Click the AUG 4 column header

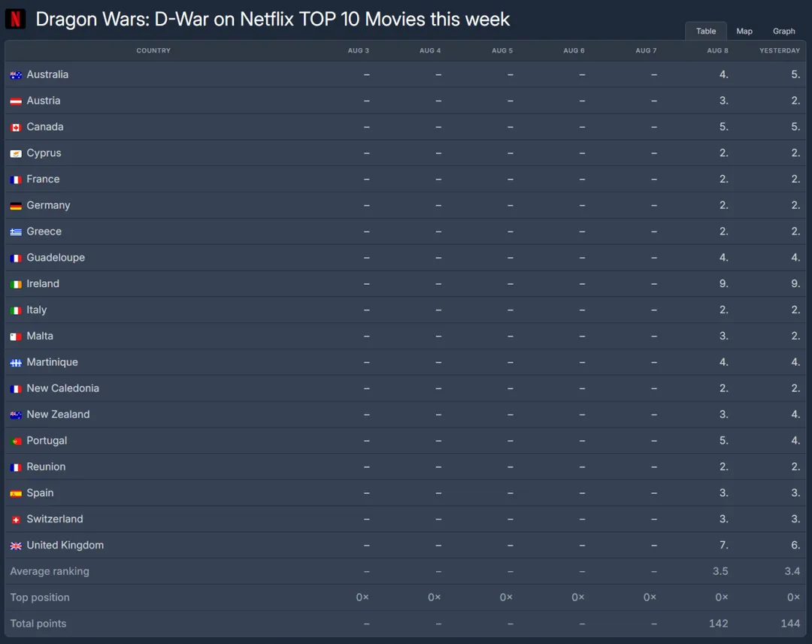(430, 50)
